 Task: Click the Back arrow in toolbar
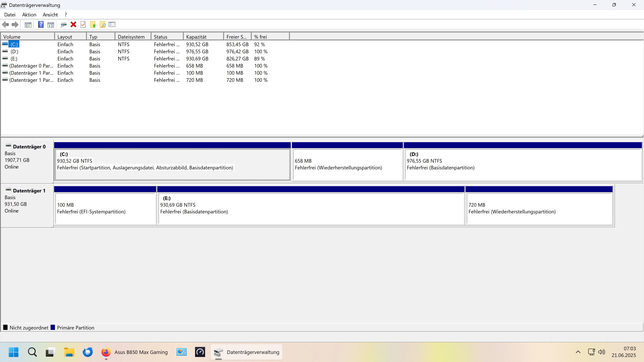(6, 24)
